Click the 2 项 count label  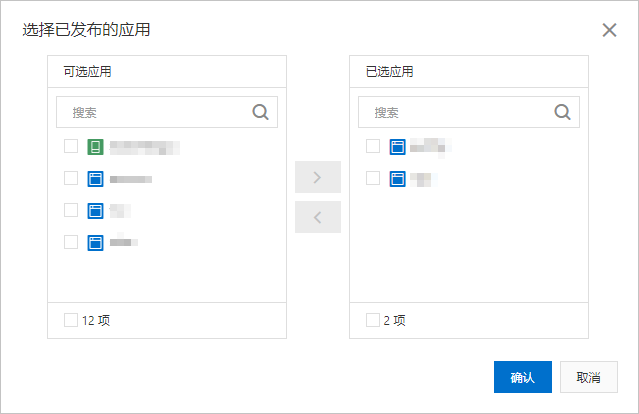tap(394, 320)
